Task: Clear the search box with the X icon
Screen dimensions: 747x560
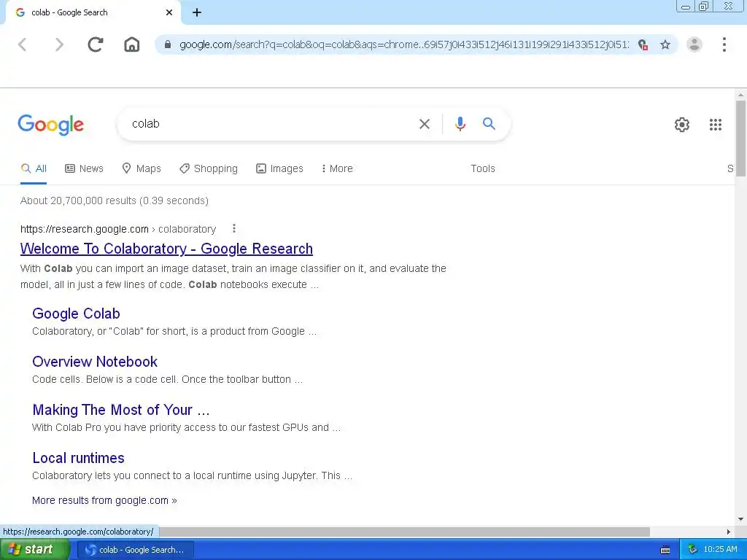Action: click(x=425, y=124)
